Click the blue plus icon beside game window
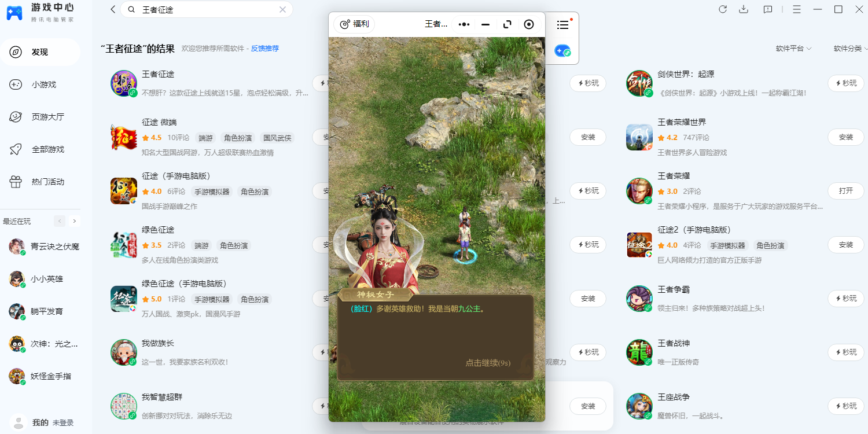 tap(562, 51)
